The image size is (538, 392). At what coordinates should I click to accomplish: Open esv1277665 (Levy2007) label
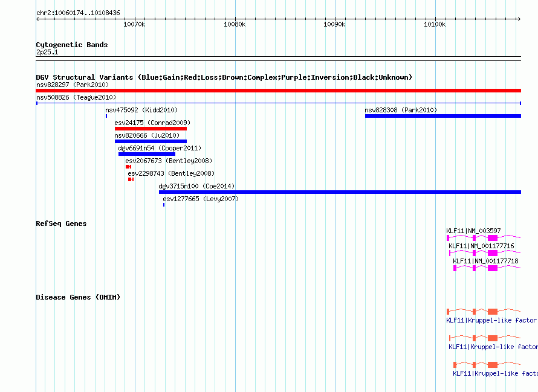[x=201, y=199]
